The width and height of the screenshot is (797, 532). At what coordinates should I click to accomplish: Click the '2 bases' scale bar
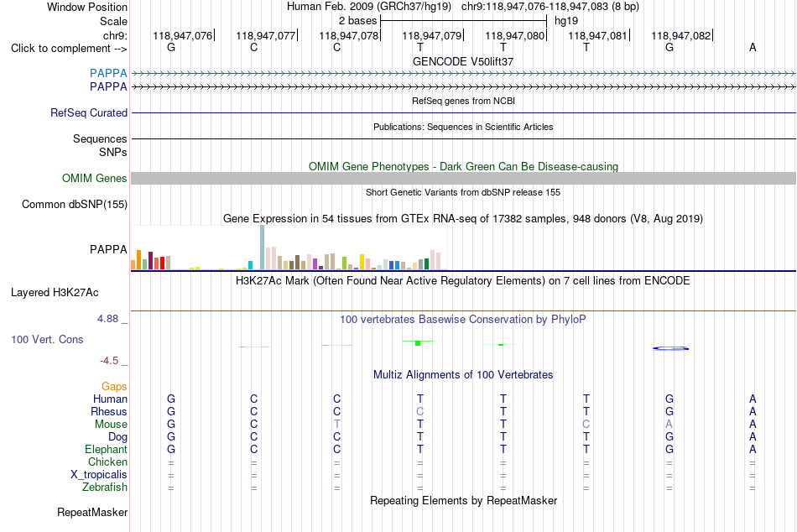click(x=463, y=21)
